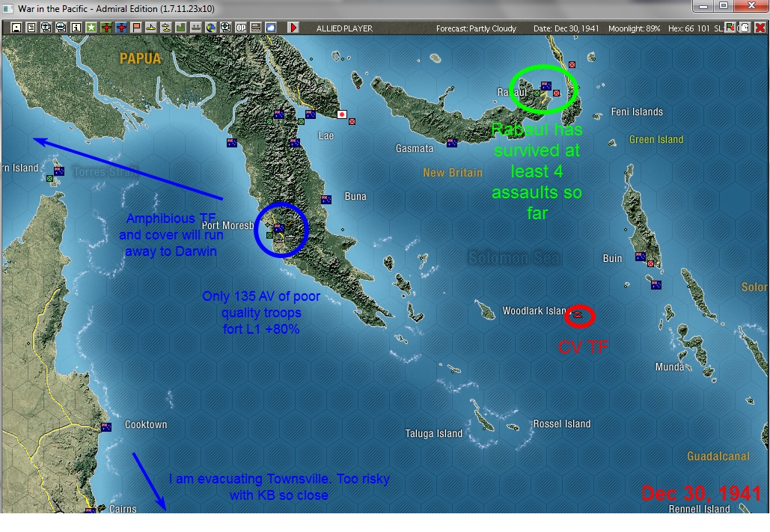
Task: Select the Australian flag base at Buin
Action: pyautogui.click(x=641, y=257)
